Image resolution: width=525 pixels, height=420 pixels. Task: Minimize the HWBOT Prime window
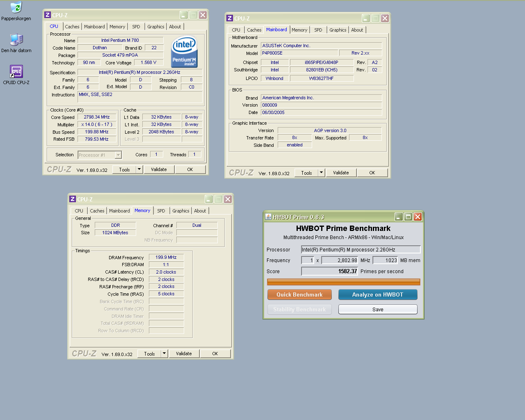(x=399, y=217)
